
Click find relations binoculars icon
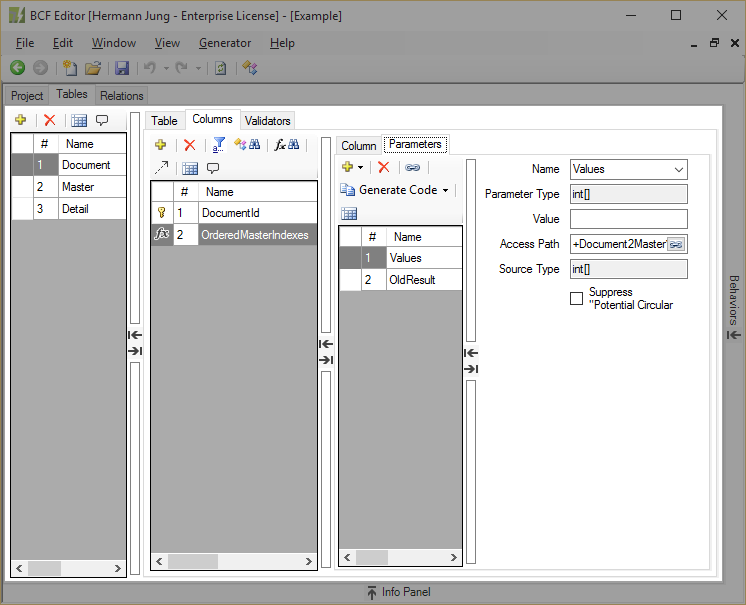tap(247, 145)
